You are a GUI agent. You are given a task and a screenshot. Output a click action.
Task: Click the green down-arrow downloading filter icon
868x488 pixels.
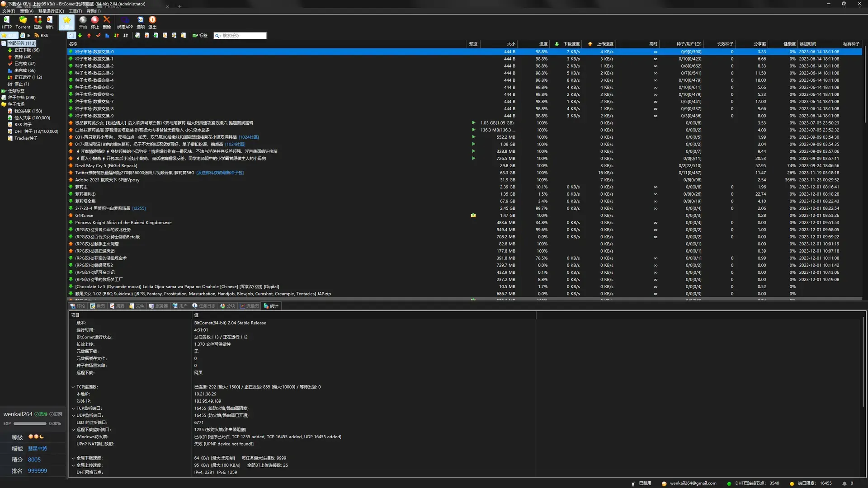[x=80, y=35]
